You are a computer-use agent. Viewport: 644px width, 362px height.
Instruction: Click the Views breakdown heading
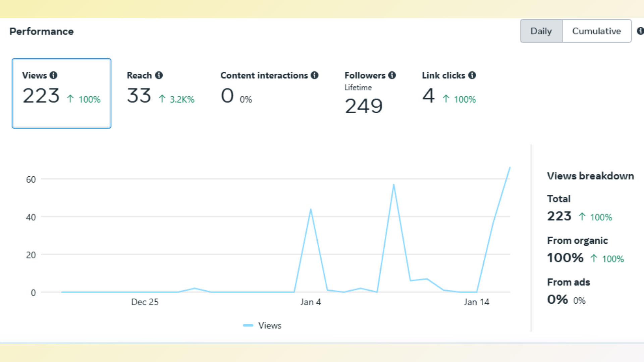coord(590,176)
